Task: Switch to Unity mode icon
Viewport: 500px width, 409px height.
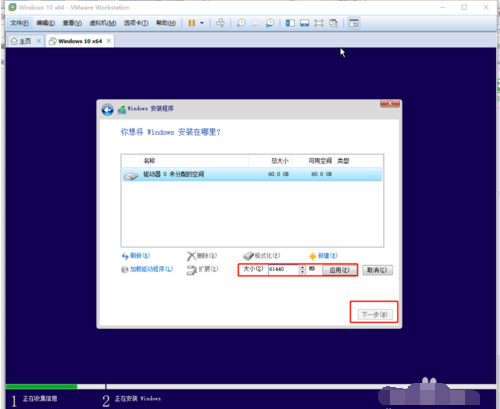Action: click(333, 23)
